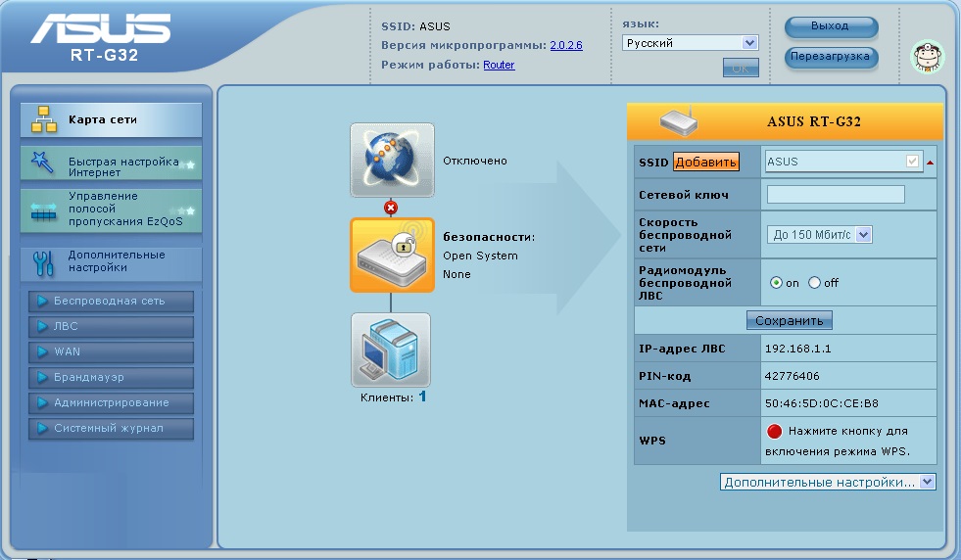Click arrow icon beside Администрирование
This screenshot has width=961, height=560.
coord(42,402)
